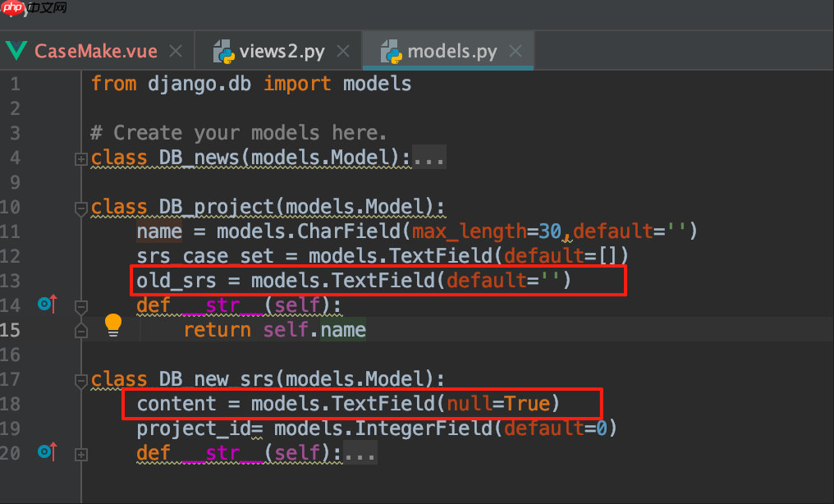The image size is (834, 504).
Task: Click the Python icon on models.py tab
Action: (x=391, y=51)
